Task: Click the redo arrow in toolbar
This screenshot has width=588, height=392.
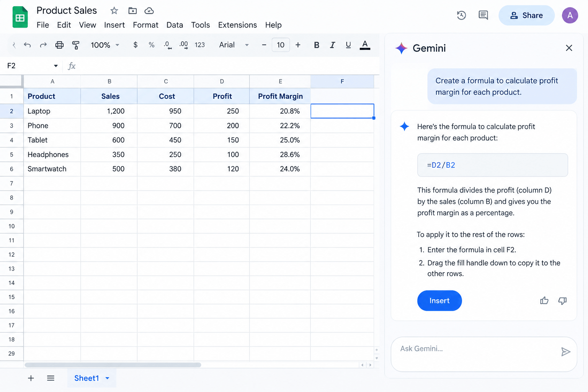Action: coord(43,45)
